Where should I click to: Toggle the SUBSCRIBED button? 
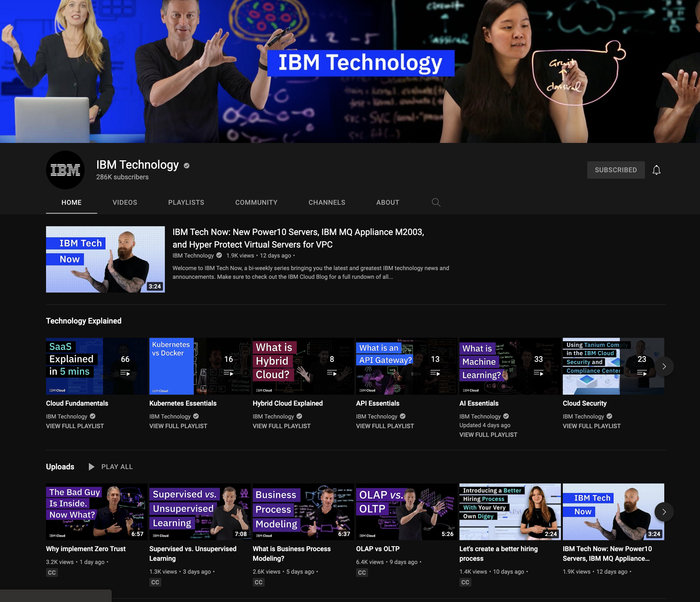616,170
